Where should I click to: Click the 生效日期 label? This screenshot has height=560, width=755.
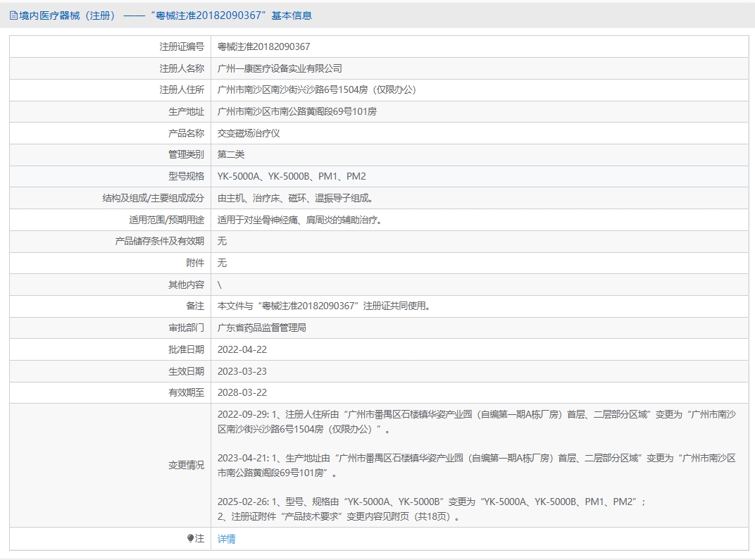coord(187,372)
